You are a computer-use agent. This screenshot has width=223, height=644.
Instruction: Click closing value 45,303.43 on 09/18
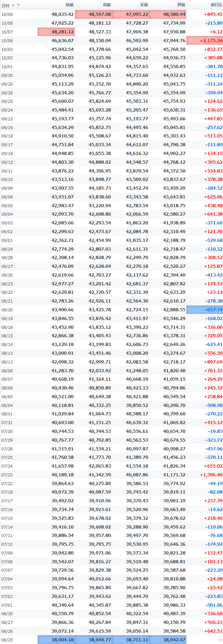[x=174, y=136]
